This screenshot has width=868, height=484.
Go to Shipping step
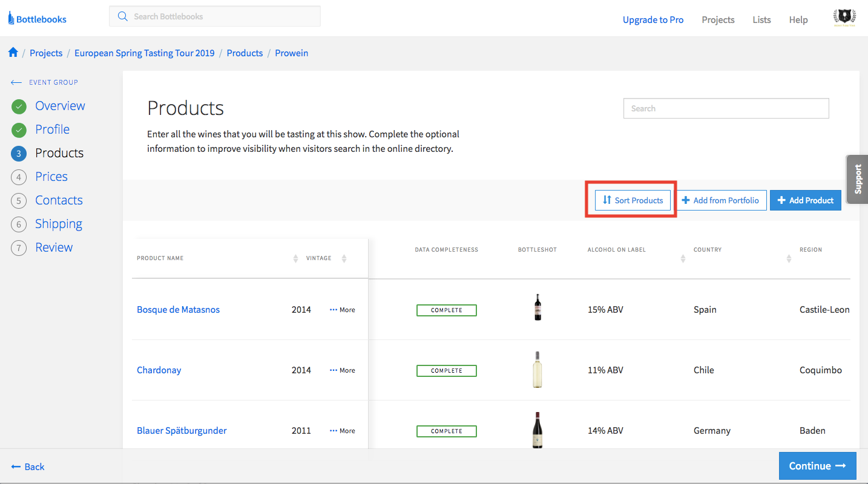(59, 224)
